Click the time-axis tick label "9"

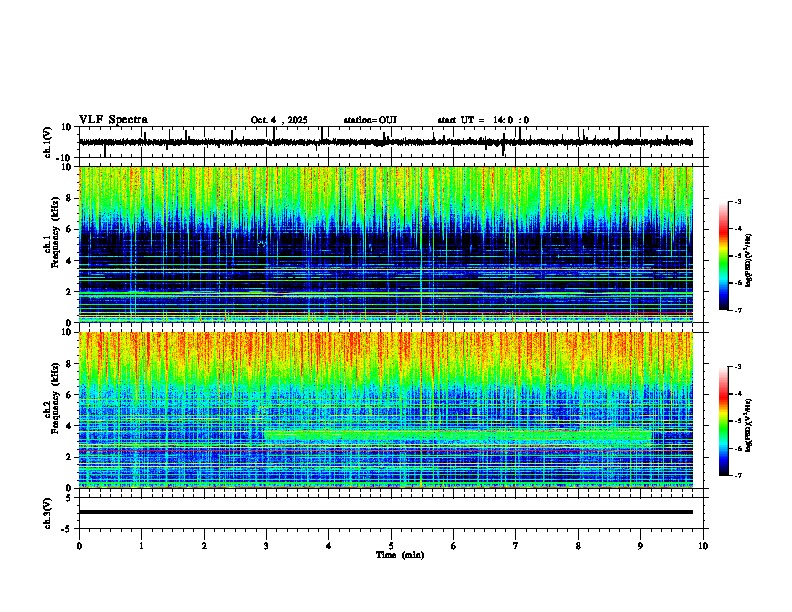[640, 546]
